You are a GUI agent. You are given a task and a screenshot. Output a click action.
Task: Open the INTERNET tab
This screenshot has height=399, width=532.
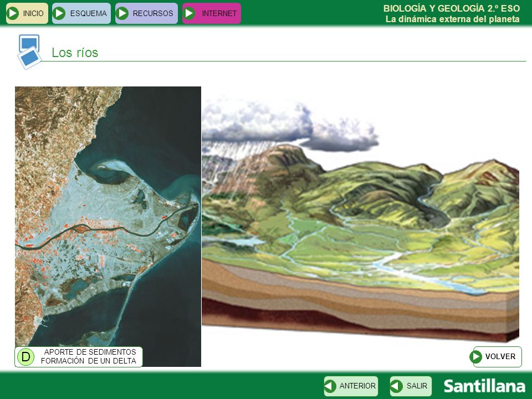coord(211,13)
